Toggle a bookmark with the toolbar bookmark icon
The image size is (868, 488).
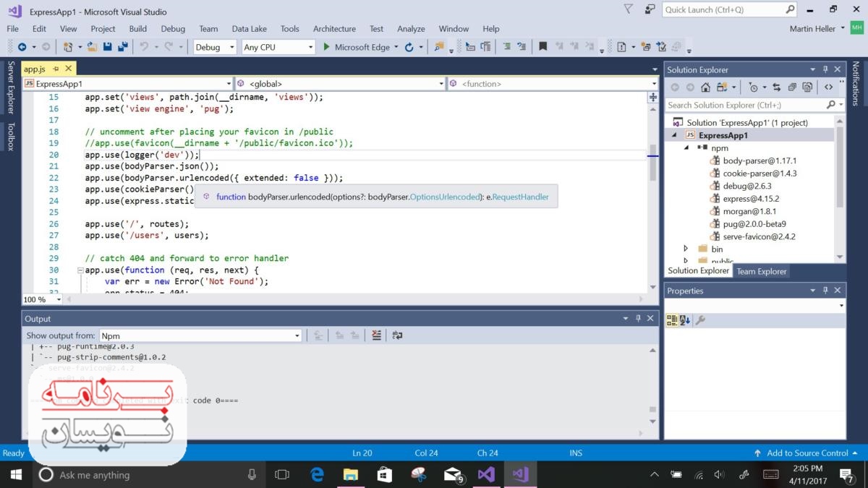pos(542,47)
